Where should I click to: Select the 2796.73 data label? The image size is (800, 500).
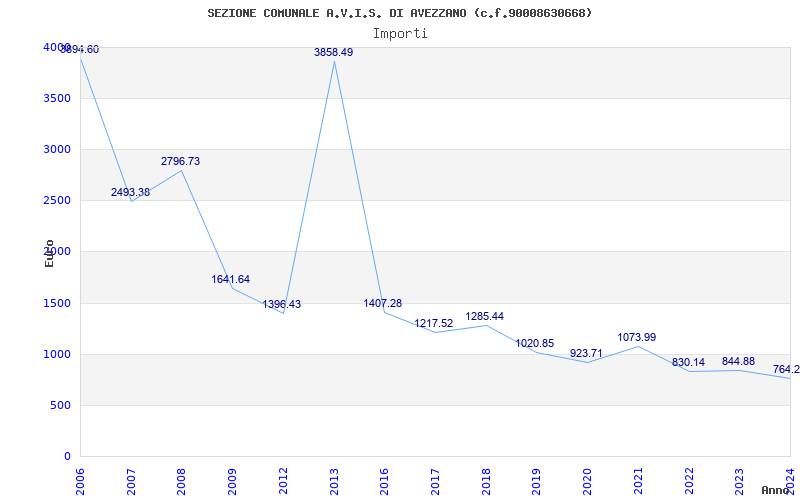(x=181, y=161)
